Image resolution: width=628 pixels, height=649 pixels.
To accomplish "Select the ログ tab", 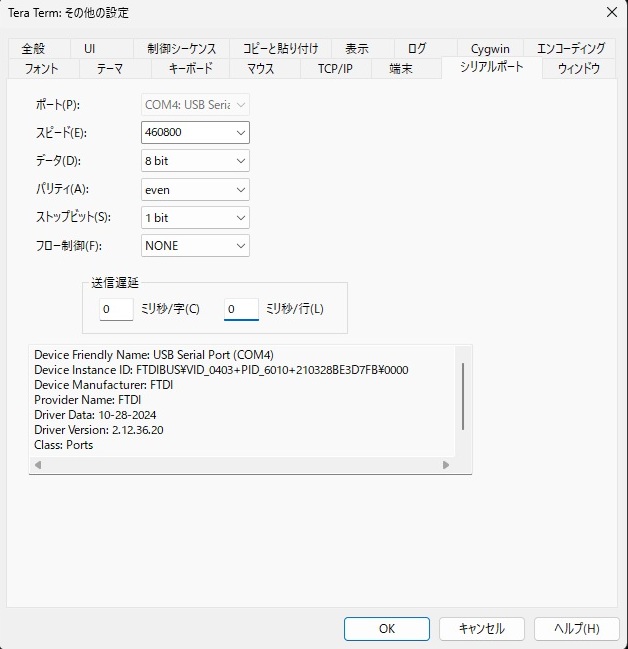I will pyautogui.click(x=416, y=48).
